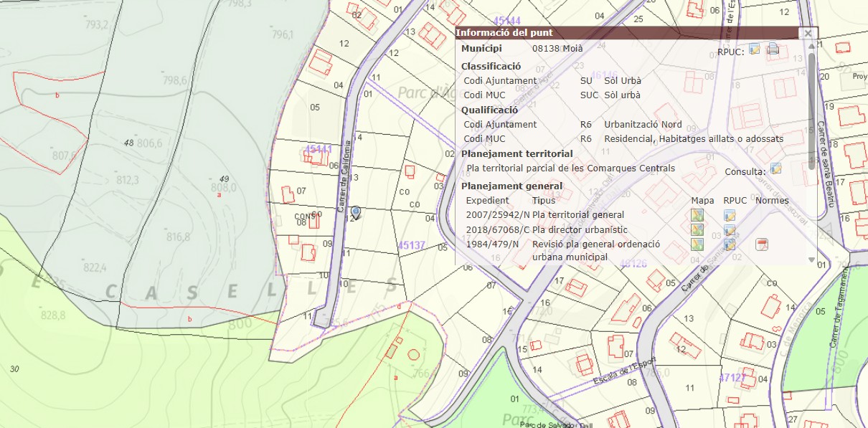Click the Informació del punt title bar
Screen dimensions: 868x428
tap(610, 33)
